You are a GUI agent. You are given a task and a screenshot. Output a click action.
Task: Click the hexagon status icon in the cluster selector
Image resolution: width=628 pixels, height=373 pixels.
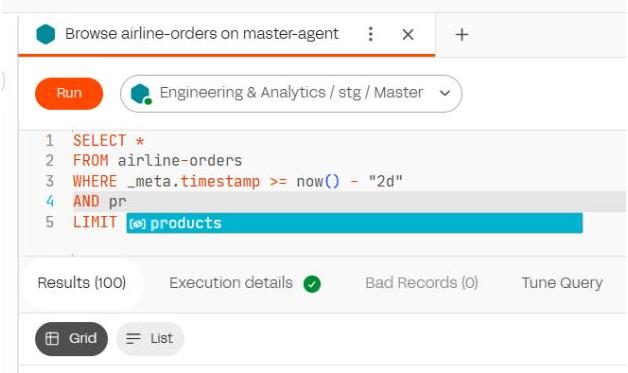pos(141,94)
